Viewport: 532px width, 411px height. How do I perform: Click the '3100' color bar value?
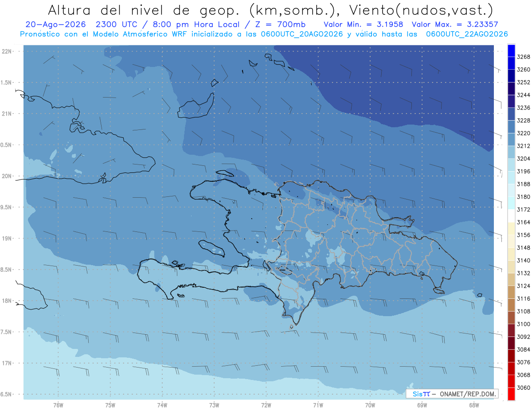(x=524, y=324)
